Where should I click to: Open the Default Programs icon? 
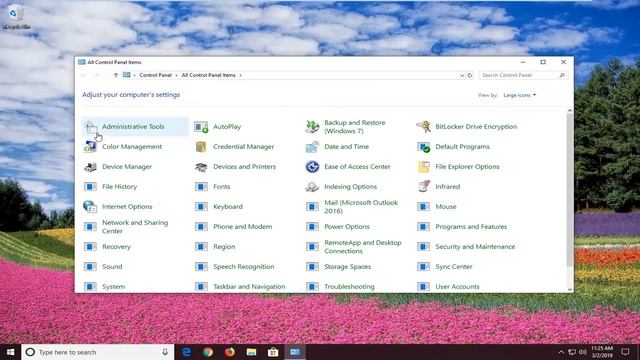point(423,147)
